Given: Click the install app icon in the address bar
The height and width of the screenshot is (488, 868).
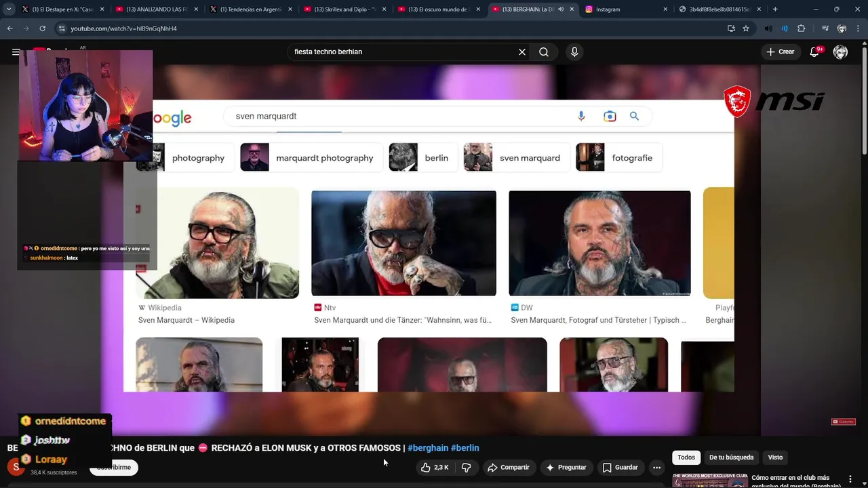Looking at the screenshot, I should [x=731, y=28].
